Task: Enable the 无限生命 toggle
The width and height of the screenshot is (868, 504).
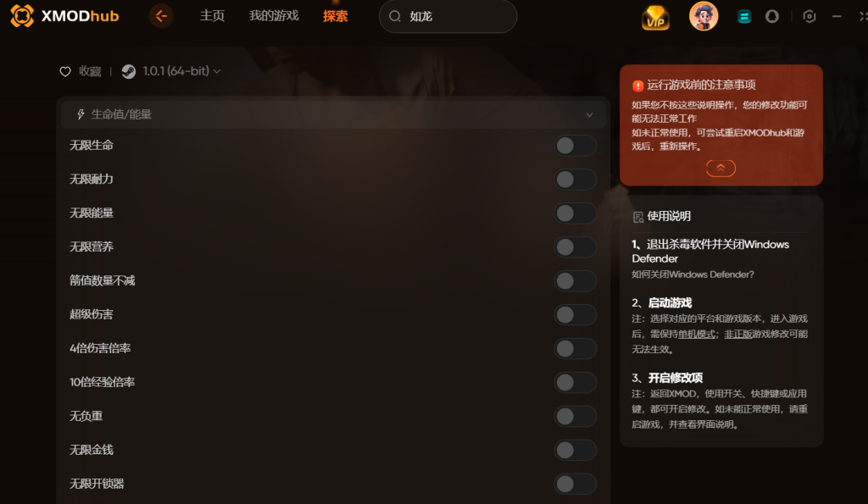Action: point(576,146)
